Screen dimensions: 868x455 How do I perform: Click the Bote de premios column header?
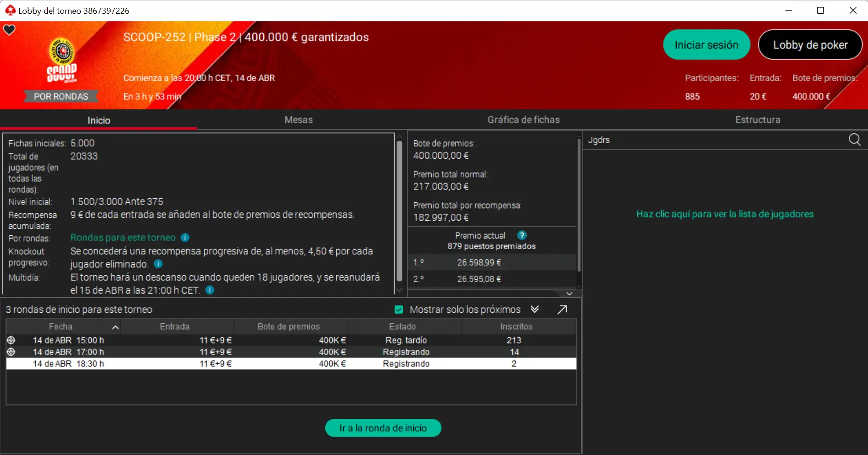tap(289, 327)
